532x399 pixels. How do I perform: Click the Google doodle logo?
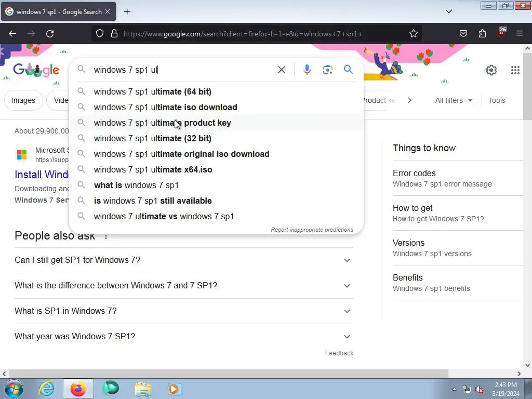point(36,70)
